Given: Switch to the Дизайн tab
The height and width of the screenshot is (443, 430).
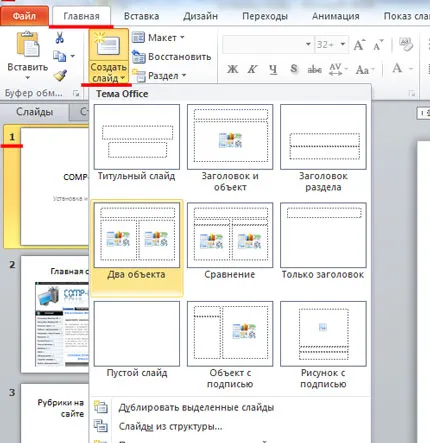Looking at the screenshot, I should point(200,16).
